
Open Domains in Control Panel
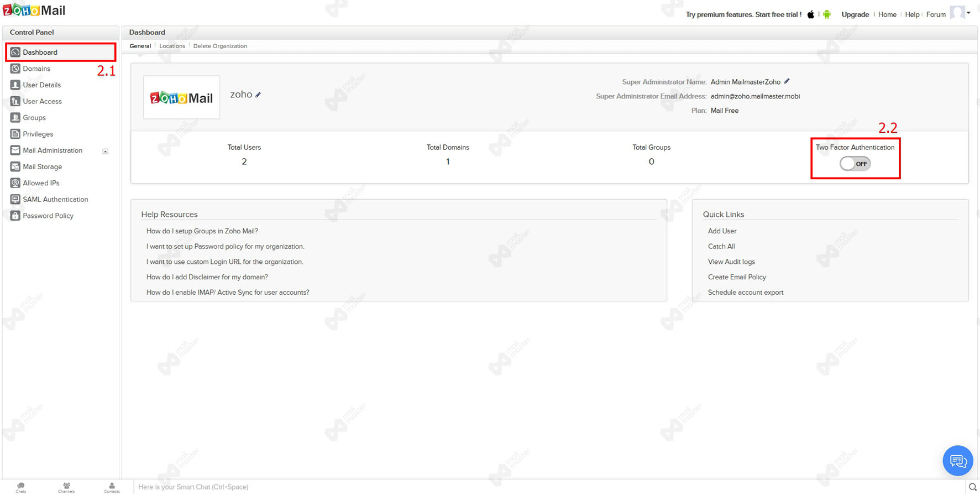click(36, 69)
